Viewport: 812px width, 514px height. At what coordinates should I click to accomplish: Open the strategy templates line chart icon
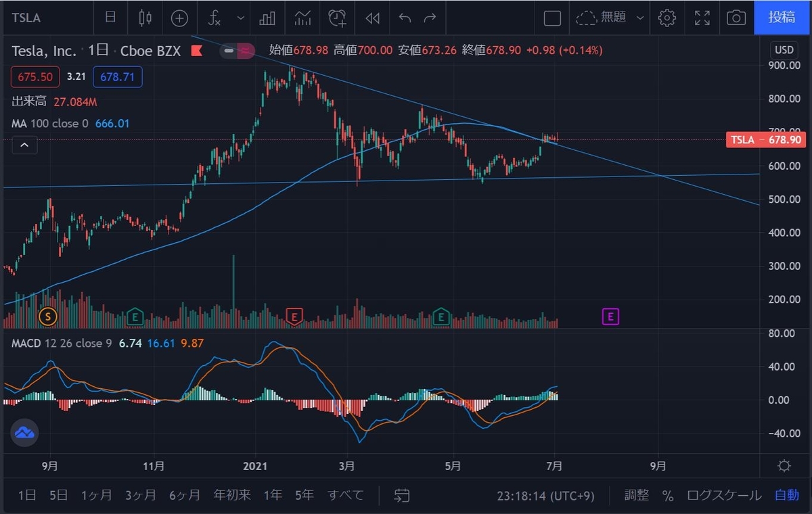[x=302, y=18]
